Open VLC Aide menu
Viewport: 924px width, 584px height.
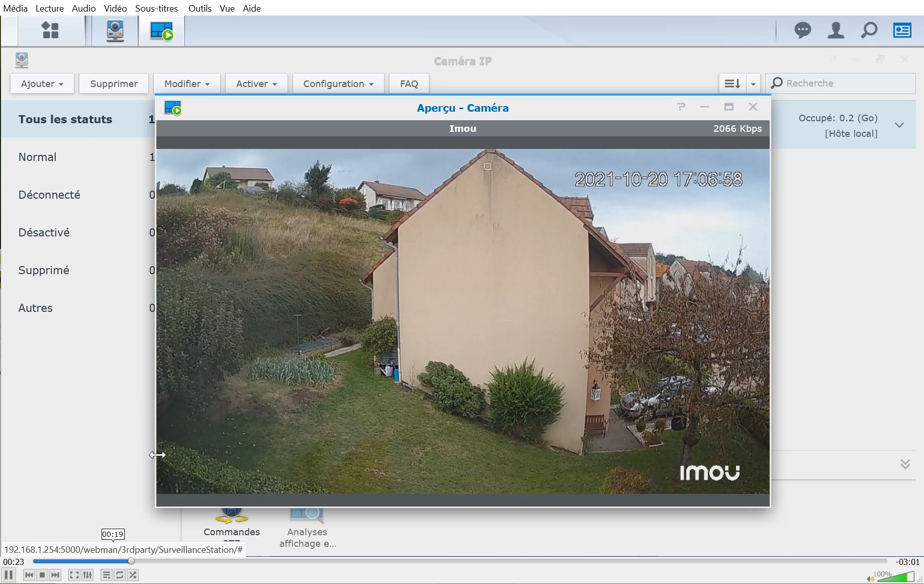coord(252,8)
